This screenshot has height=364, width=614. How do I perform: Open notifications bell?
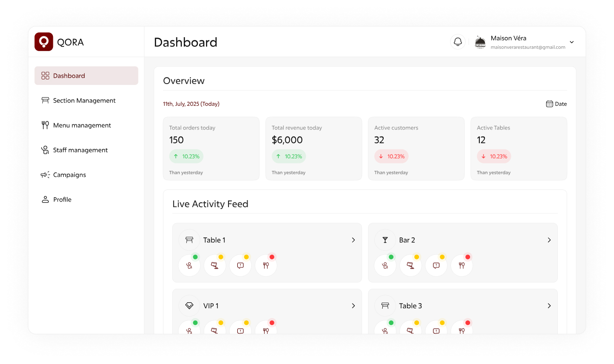click(458, 42)
